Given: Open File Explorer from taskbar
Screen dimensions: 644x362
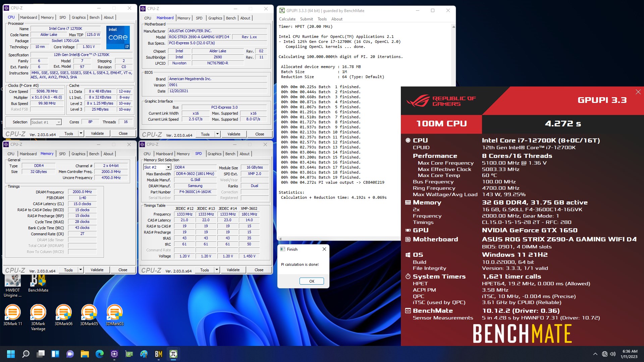Looking at the screenshot, I should (85, 354).
